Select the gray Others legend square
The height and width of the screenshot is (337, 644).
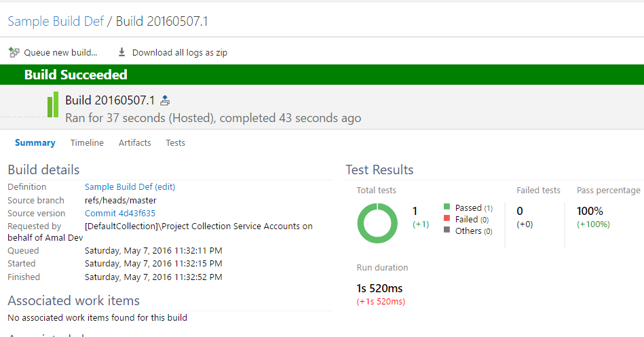tap(447, 230)
